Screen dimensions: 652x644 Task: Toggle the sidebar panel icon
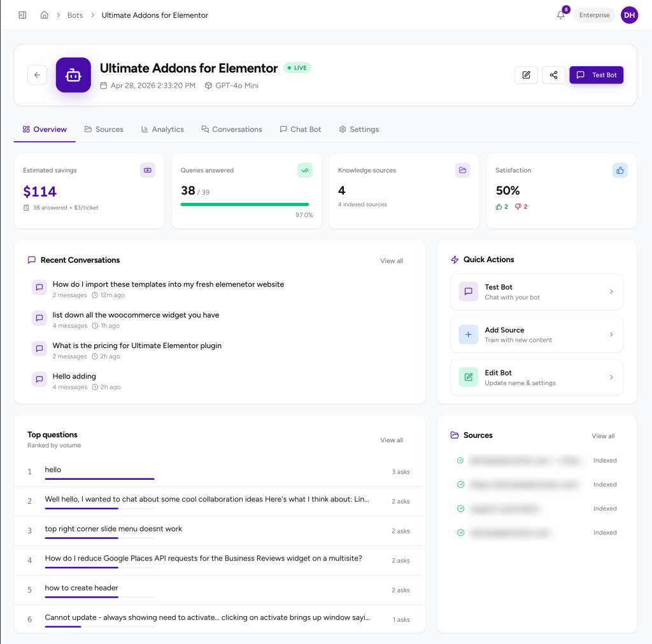pos(22,15)
